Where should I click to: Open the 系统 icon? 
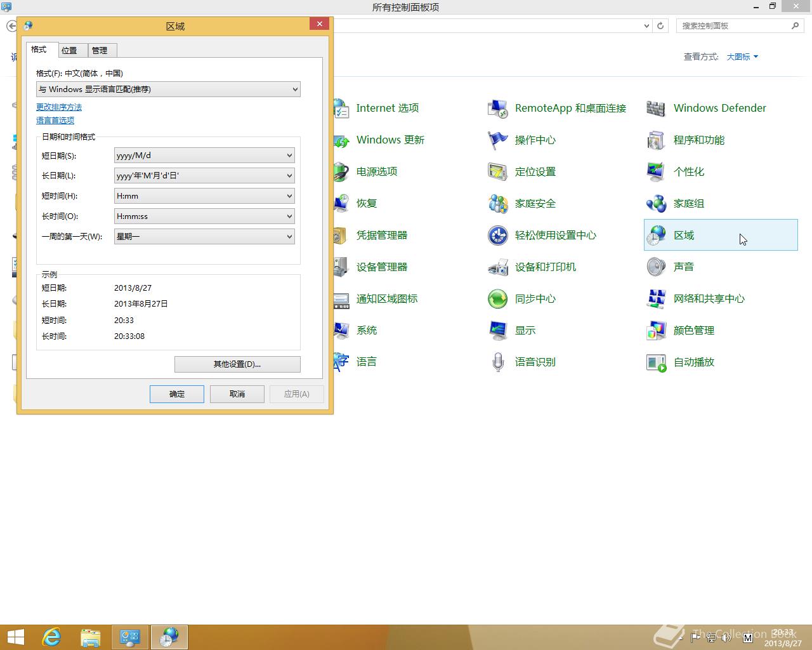[341, 330]
